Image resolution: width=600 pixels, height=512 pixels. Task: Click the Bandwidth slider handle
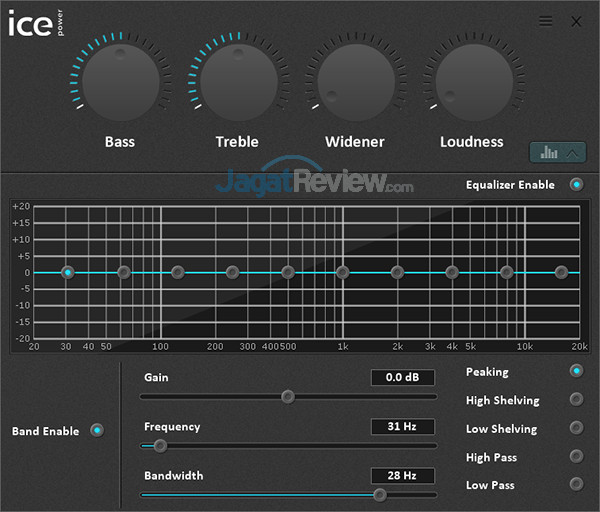(380, 494)
